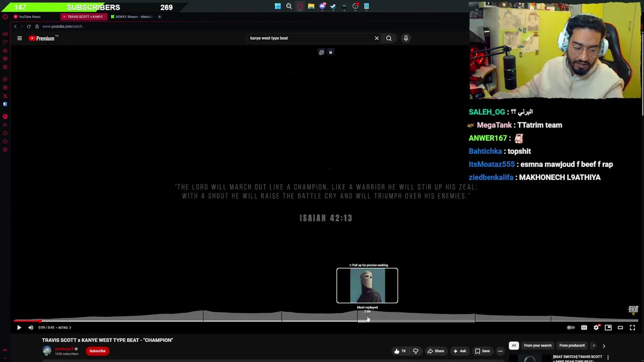Clear the search box with the X

coord(376,38)
